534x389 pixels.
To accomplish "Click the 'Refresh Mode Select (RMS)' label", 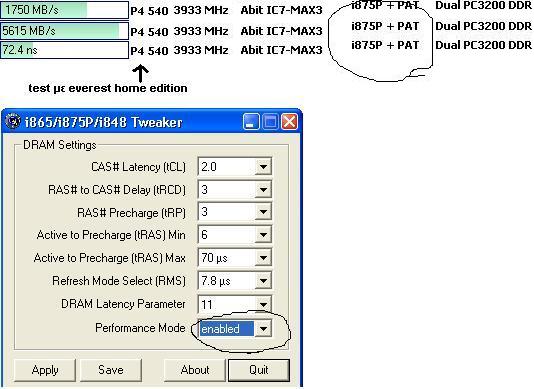I will click(119, 281).
